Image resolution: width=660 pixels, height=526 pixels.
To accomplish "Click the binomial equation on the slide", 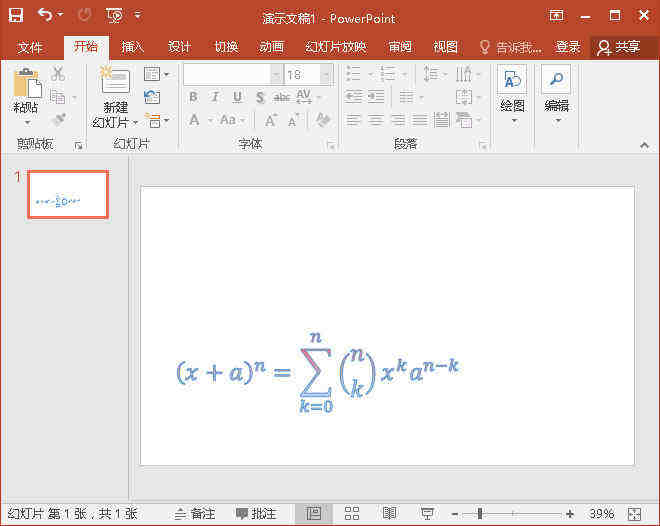I will [x=318, y=372].
